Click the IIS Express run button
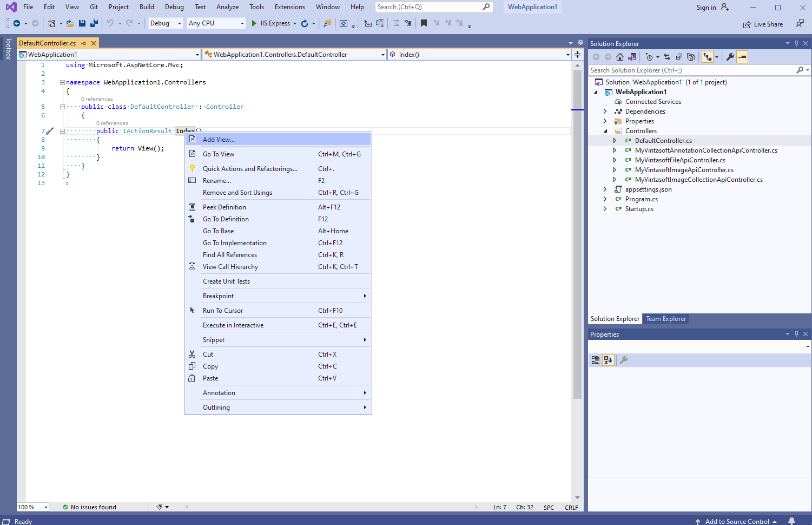 [x=270, y=23]
